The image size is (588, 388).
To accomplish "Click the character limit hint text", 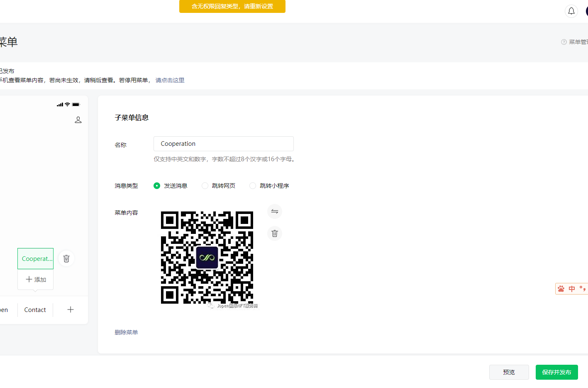I will point(224,159).
